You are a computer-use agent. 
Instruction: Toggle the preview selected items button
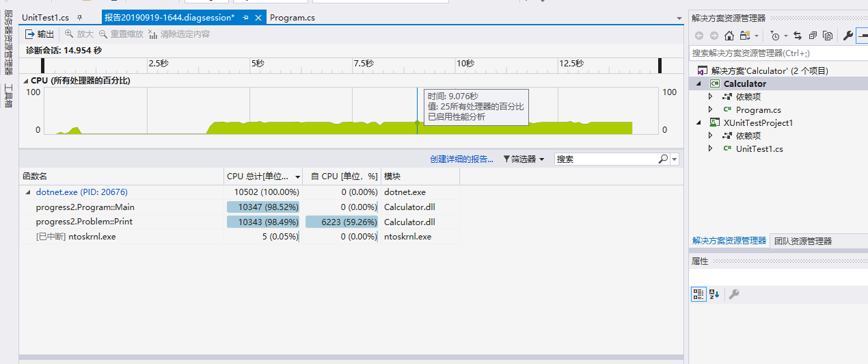863,36
